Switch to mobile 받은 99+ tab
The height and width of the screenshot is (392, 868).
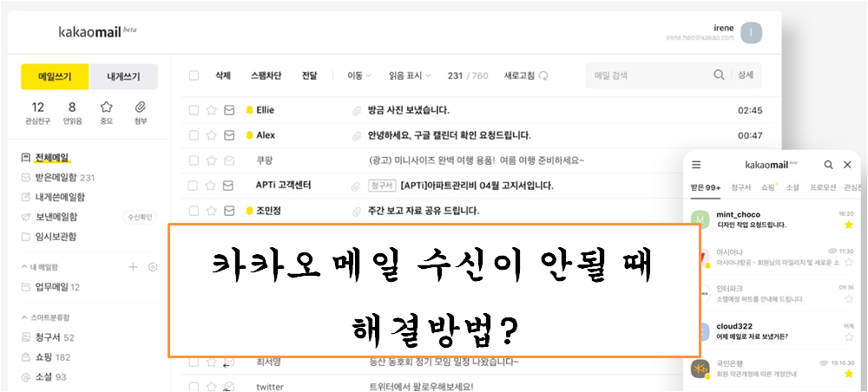click(x=705, y=187)
